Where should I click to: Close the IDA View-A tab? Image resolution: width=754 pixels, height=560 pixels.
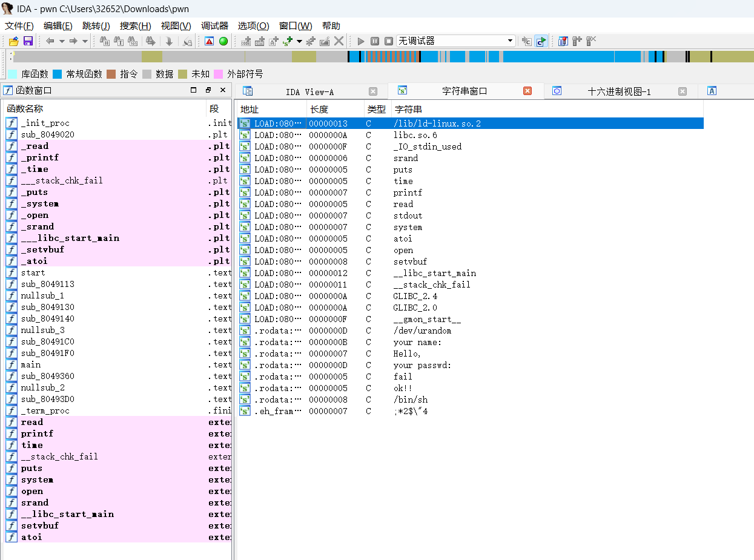tap(373, 91)
